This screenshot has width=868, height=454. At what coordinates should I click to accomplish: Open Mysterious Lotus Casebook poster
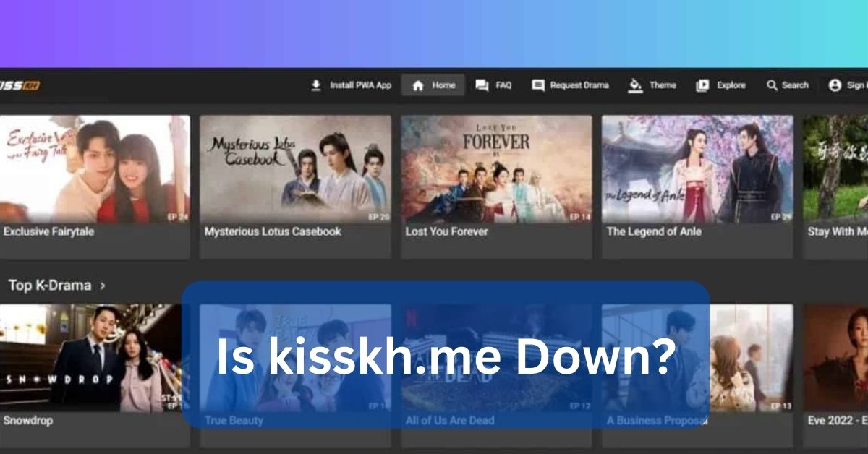[295, 169]
